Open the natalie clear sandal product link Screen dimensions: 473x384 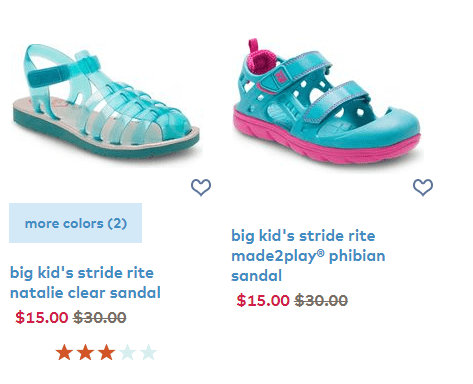[85, 283]
